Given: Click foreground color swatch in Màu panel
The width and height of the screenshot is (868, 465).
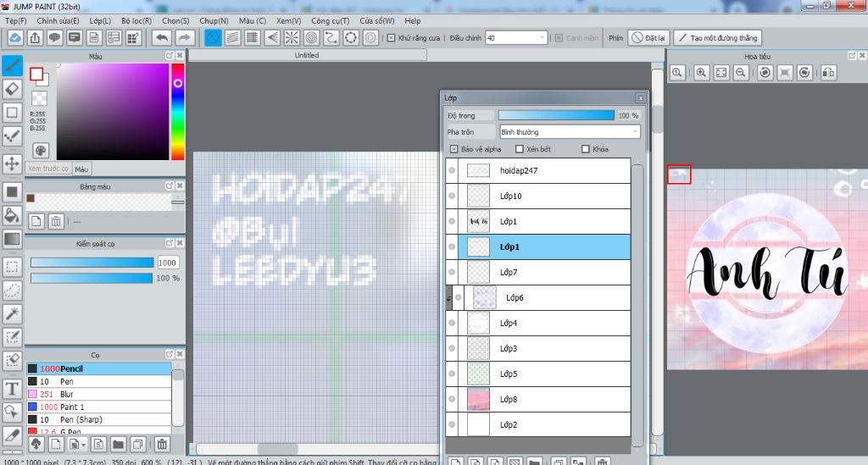Looking at the screenshot, I should coord(36,74).
